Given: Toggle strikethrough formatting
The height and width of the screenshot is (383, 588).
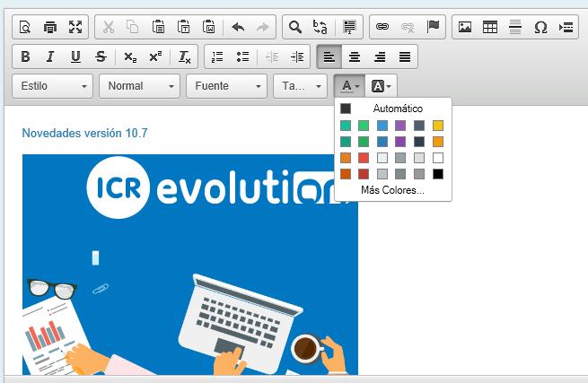Looking at the screenshot, I should click(101, 57).
